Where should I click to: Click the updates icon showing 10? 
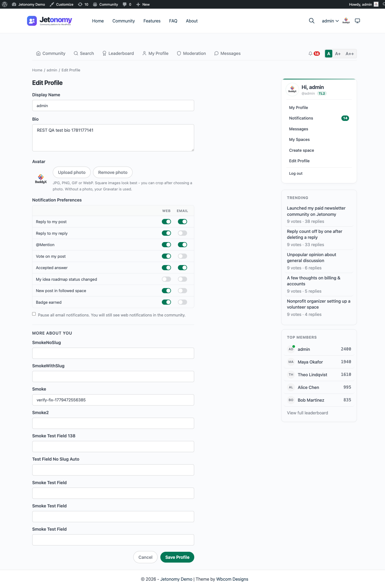click(x=83, y=4)
